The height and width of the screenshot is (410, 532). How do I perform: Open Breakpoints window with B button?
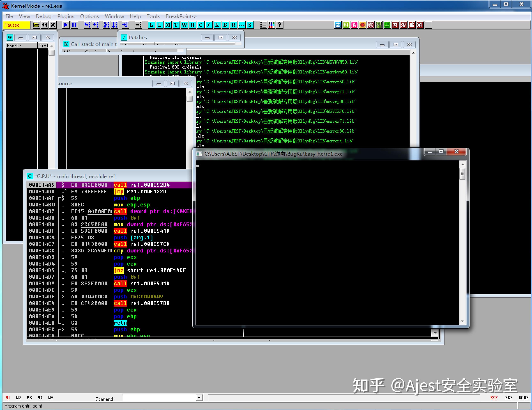coord(225,25)
